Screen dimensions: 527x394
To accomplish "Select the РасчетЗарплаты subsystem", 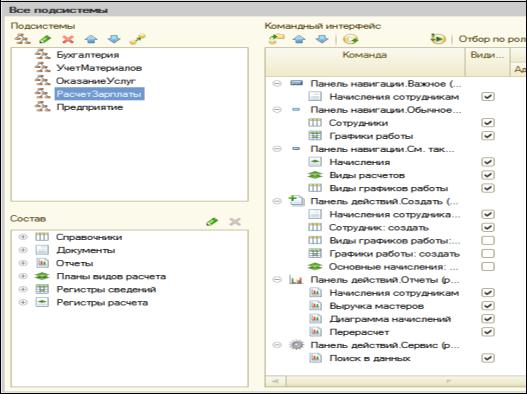I will click(x=99, y=94).
